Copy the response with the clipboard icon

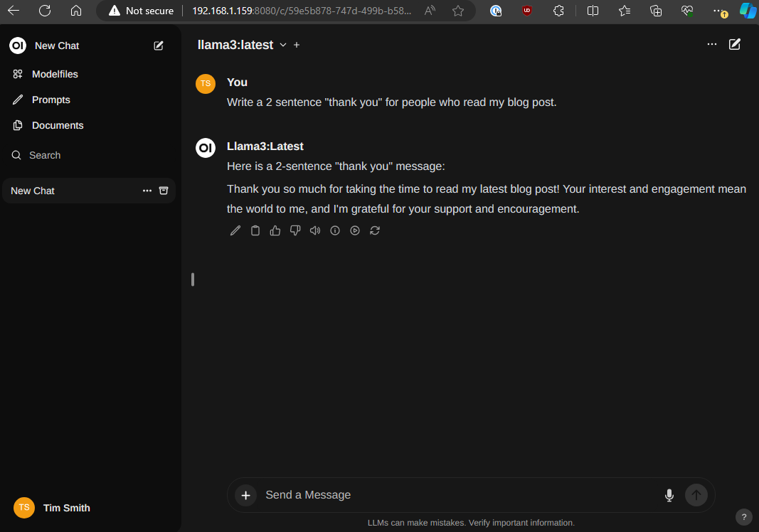click(x=255, y=230)
